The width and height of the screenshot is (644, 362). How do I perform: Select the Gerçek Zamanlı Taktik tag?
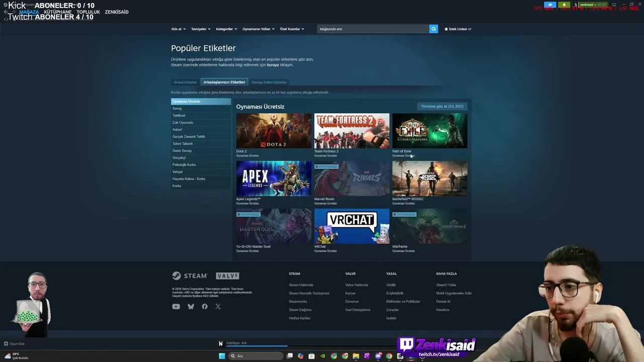coord(201,137)
